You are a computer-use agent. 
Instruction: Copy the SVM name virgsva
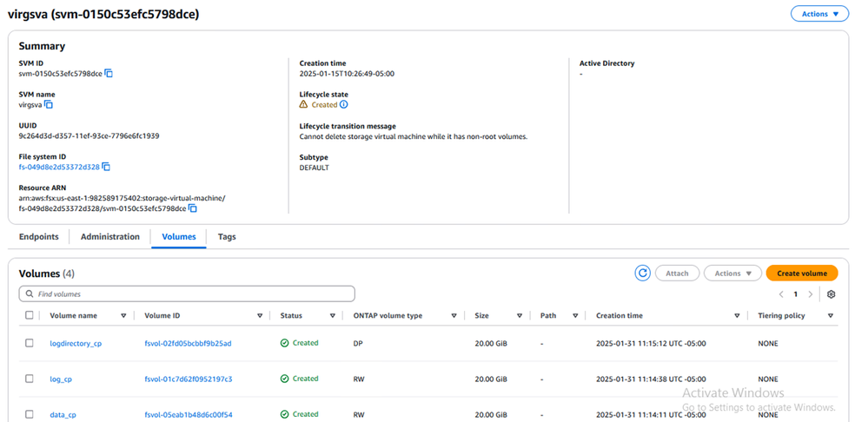coord(50,105)
